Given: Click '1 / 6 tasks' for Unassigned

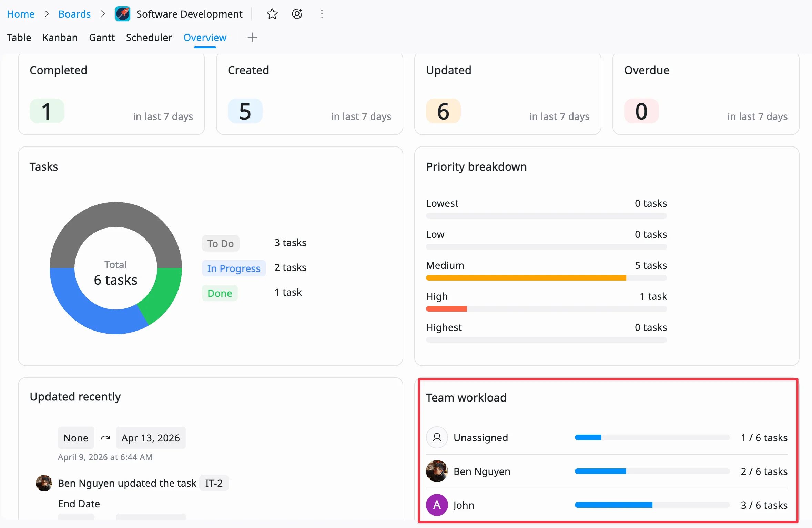Looking at the screenshot, I should coord(764,438).
